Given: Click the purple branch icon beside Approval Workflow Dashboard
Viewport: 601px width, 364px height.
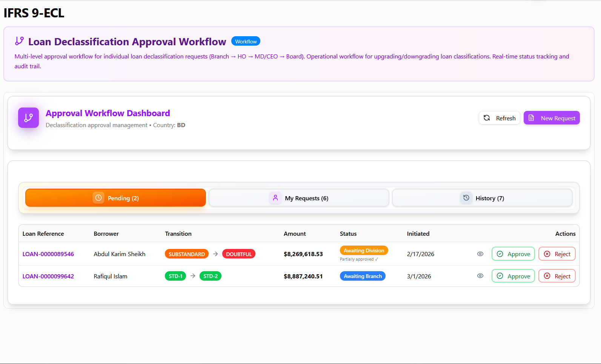Looking at the screenshot, I should point(28,118).
